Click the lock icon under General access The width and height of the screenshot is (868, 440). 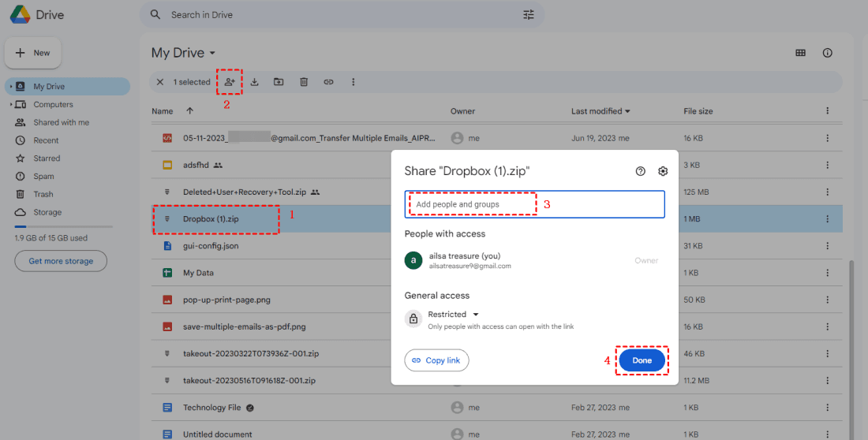point(413,319)
